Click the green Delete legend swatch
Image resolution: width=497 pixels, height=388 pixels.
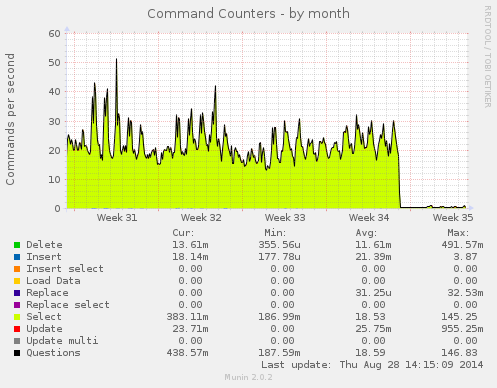(17, 245)
